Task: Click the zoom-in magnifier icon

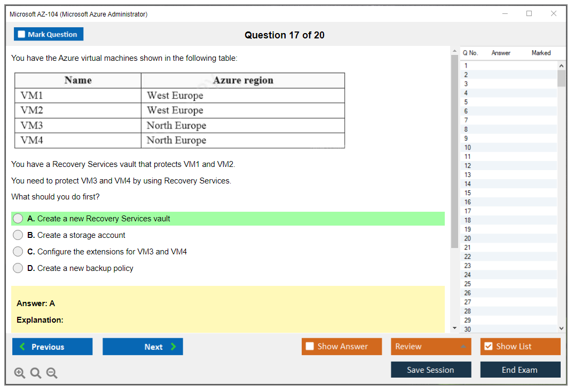Action: (19, 373)
